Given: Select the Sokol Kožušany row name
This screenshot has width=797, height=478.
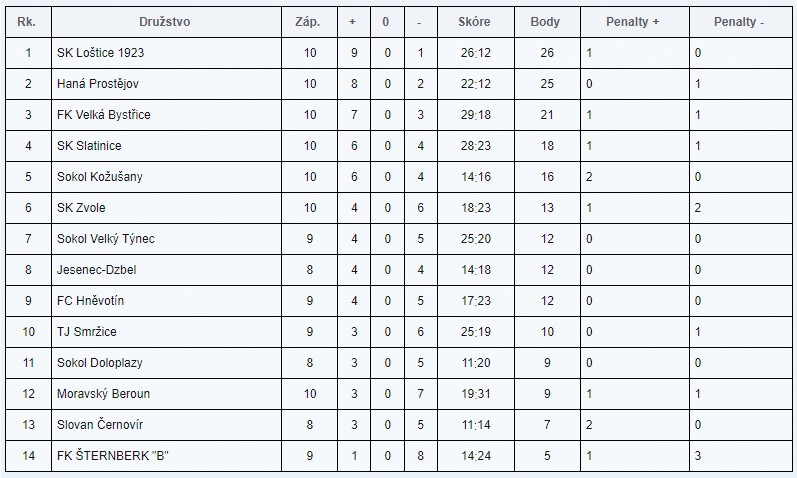Looking at the screenshot, I should click(100, 176).
